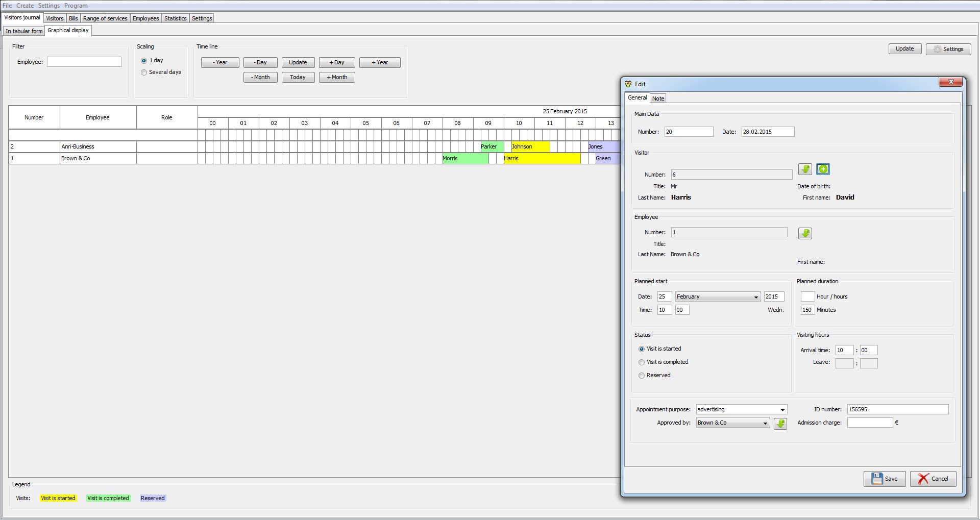
Task: Jump to Today on time line
Action: 298,77
